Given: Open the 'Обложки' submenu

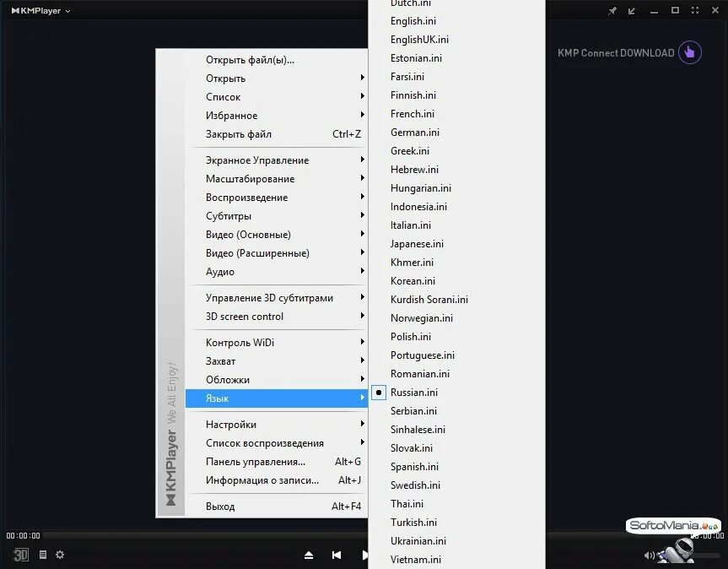Looking at the screenshot, I should click(x=276, y=380).
